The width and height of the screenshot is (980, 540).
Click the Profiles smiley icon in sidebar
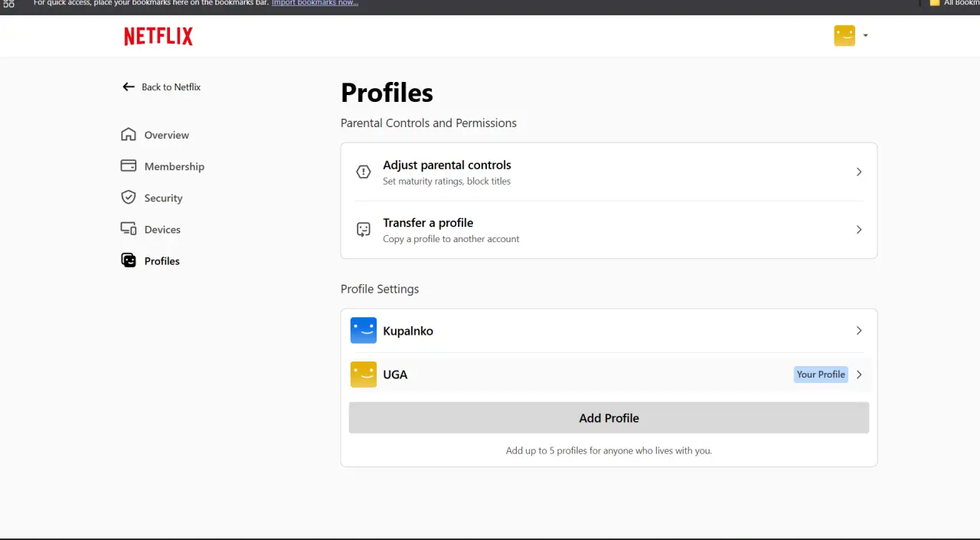pyautogui.click(x=129, y=260)
